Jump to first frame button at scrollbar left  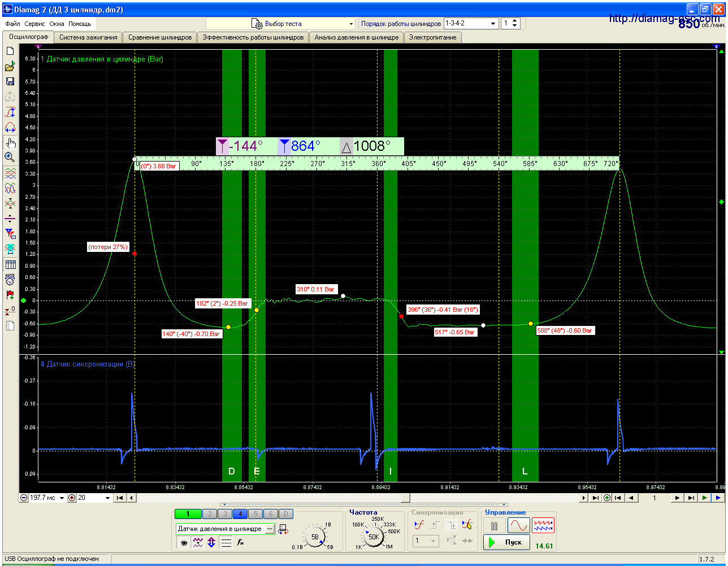[120, 498]
